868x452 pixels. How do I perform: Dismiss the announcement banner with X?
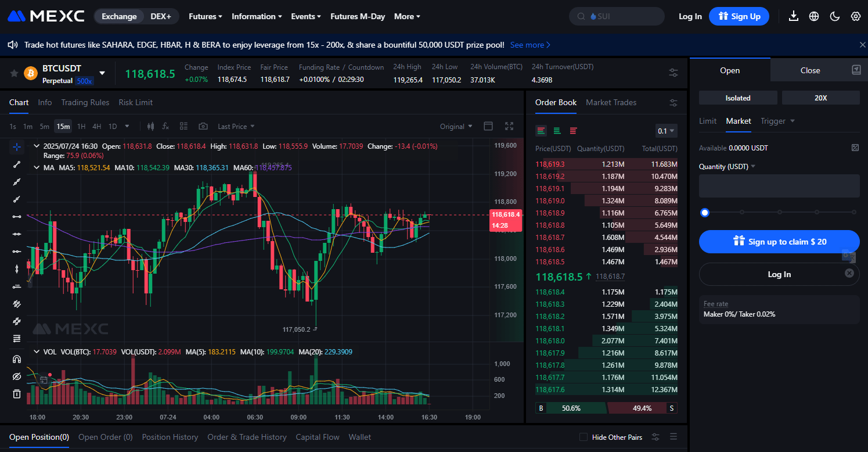point(863,45)
